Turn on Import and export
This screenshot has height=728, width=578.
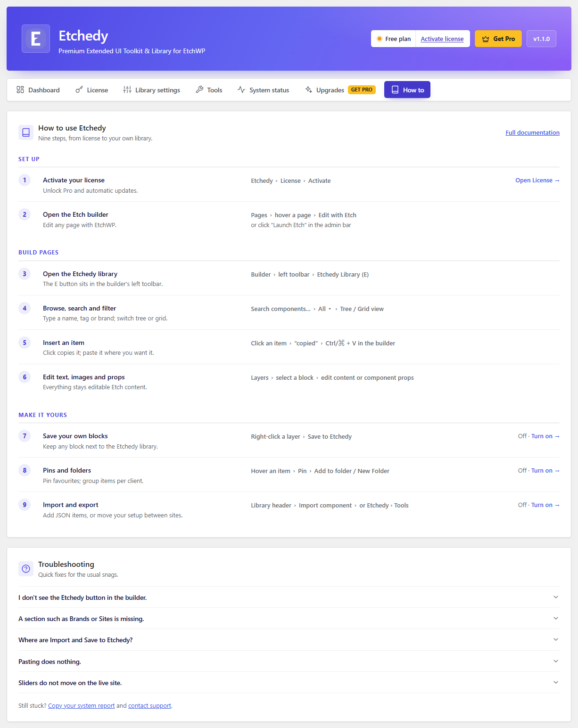545,505
